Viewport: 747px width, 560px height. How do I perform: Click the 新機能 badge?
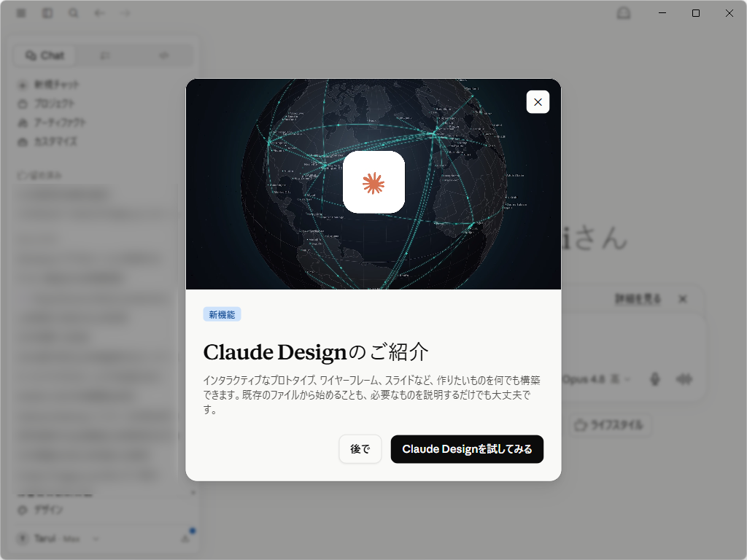tap(222, 314)
